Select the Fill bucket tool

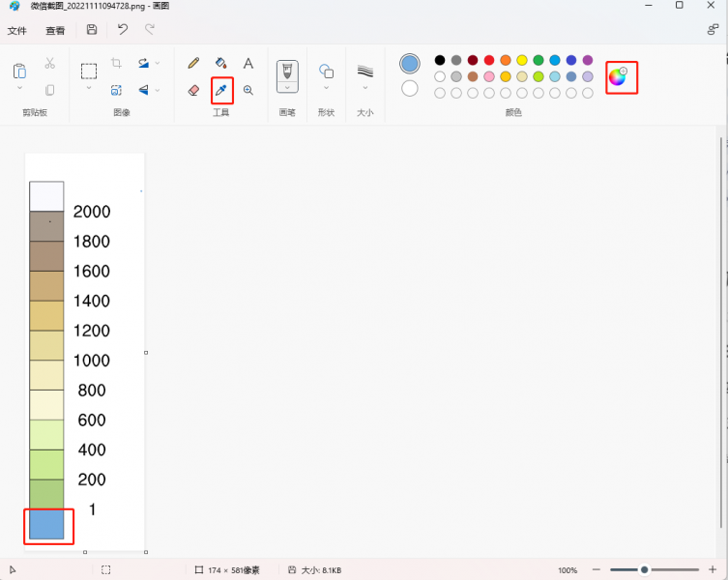tap(221, 63)
